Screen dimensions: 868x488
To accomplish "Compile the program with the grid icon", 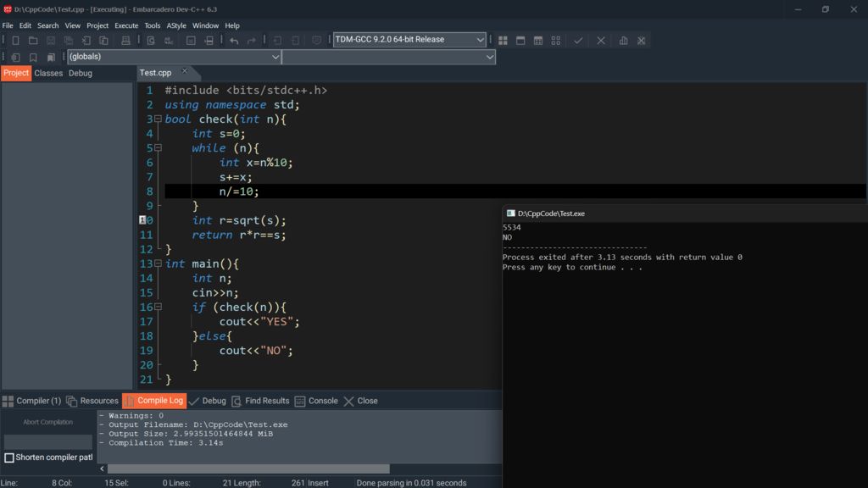I will click(503, 41).
